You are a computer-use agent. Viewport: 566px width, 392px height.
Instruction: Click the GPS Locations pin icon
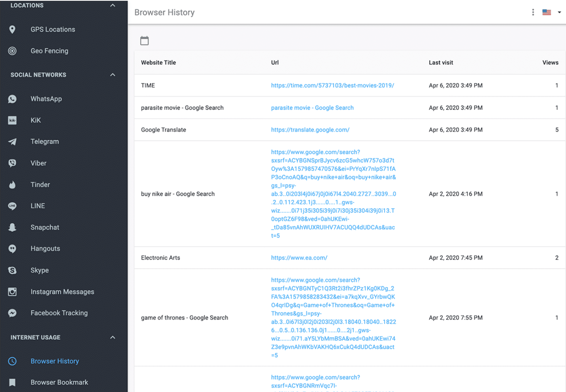point(12,30)
